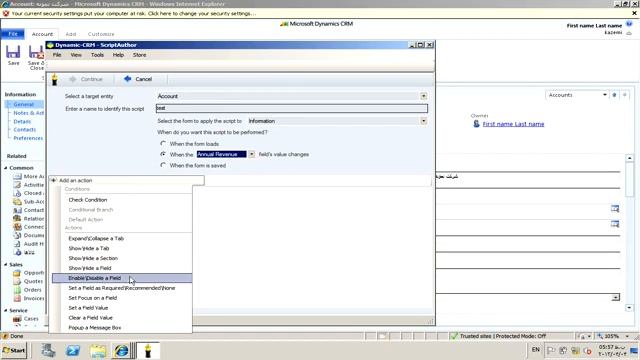The image size is (640, 360).
Task: Open the Store menu in ScriptAuthor
Action: point(140,55)
